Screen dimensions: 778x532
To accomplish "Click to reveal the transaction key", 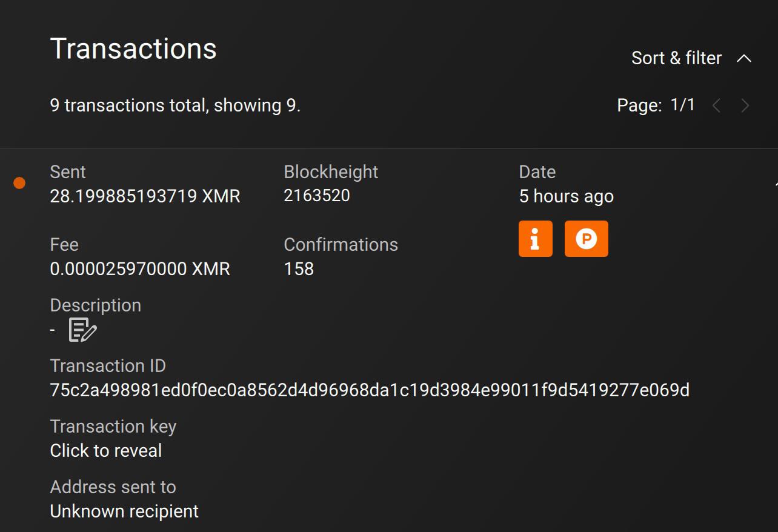I will pos(106,451).
